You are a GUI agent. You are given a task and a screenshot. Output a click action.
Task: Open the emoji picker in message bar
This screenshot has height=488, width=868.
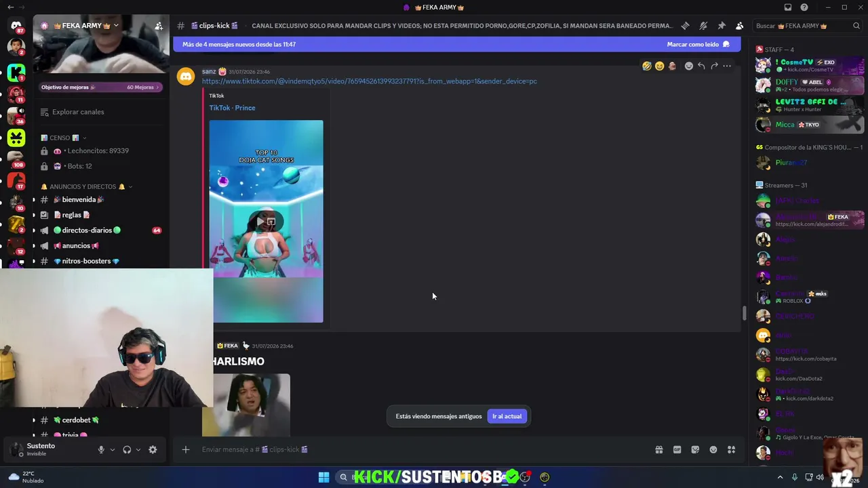713,449
